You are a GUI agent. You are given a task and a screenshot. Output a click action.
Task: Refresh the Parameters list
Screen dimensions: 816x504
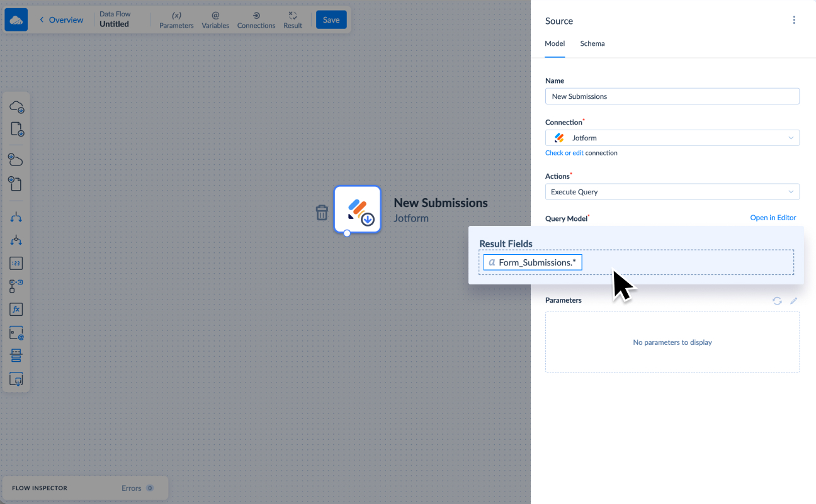777,301
